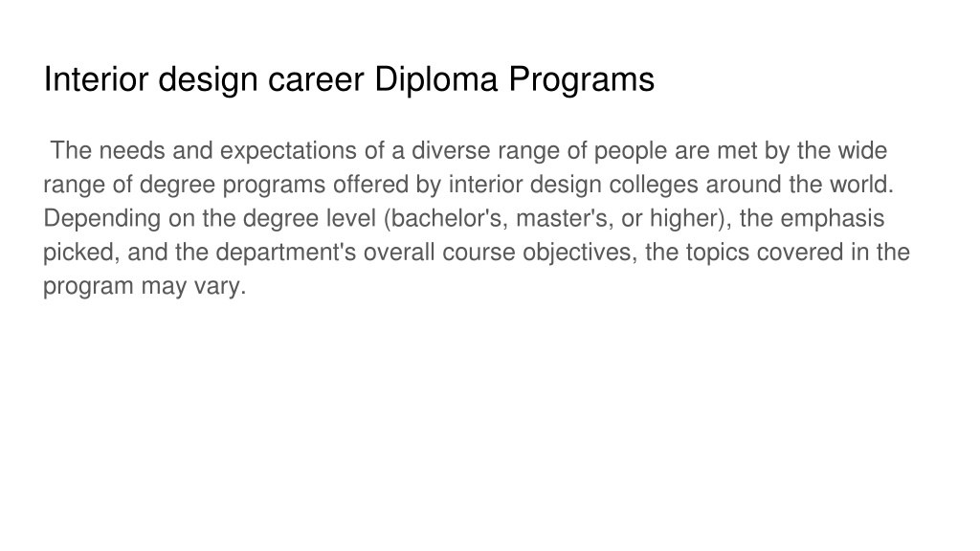Click the word "emphasis" in the paragraph
The width and height of the screenshot is (980, 551).
833,219
